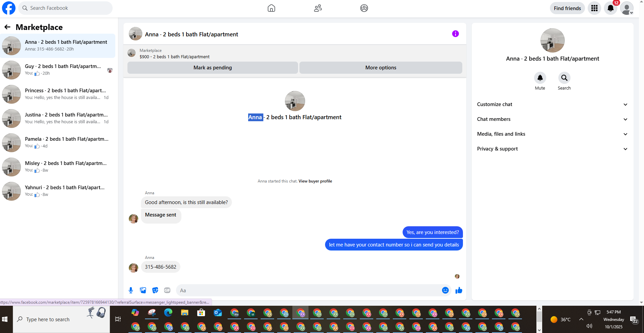This screenshot has width=644, height=333.
Task: Open the taskbar clock and calendar
Action: [x=614, y=319]
